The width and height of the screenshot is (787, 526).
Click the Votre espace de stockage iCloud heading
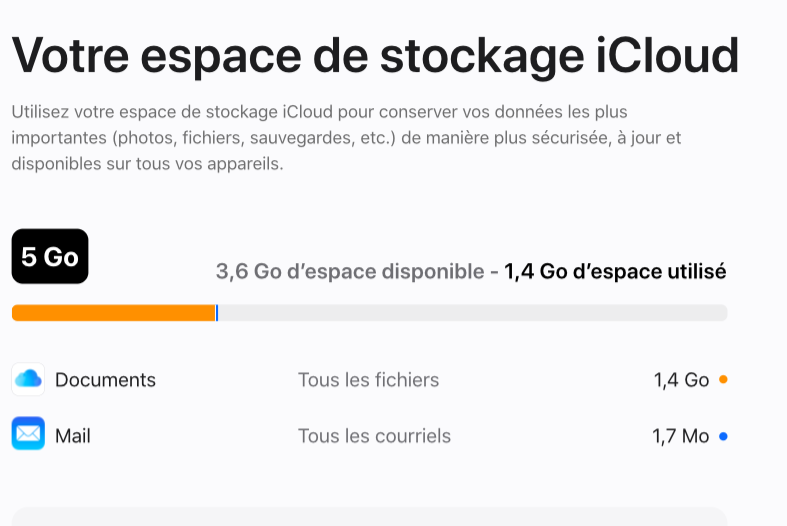(375, 55)
